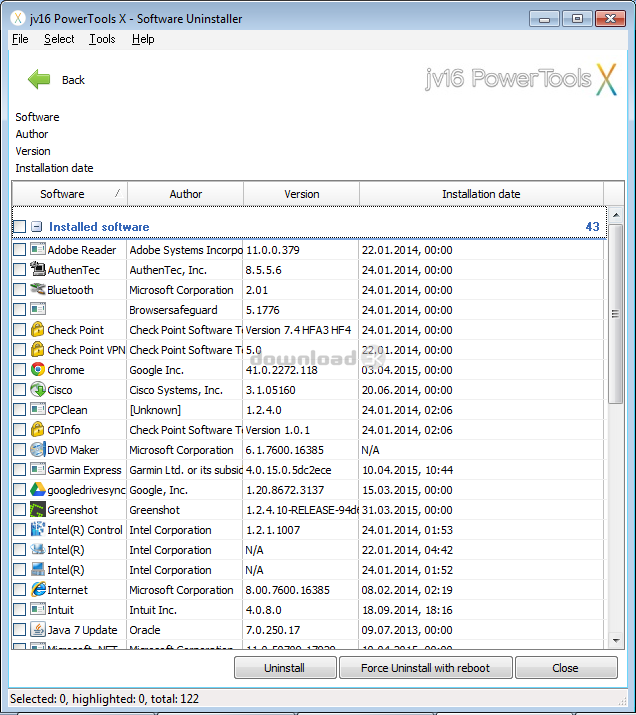Click the googledrivesync Drive icon

(x=37, y=489)
